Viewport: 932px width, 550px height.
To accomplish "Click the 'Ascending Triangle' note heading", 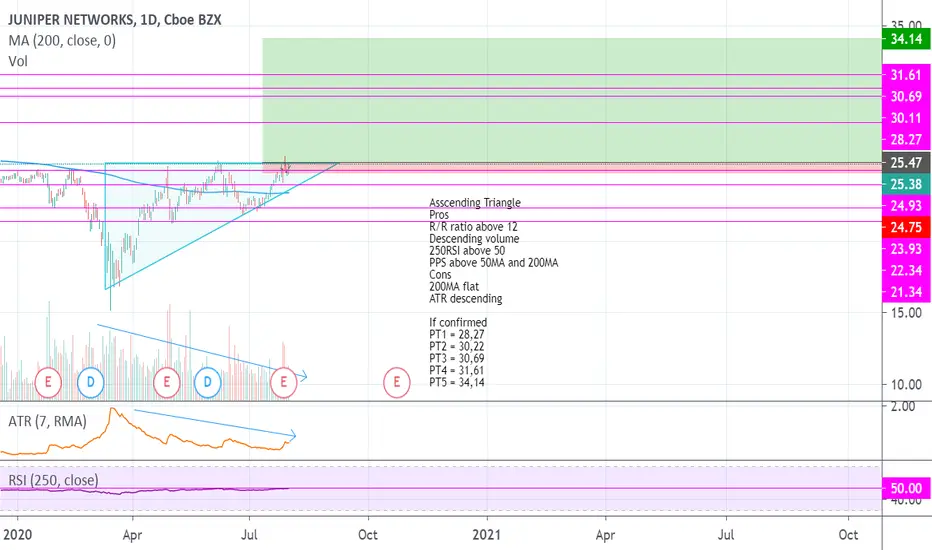I will tap(475, 203).
